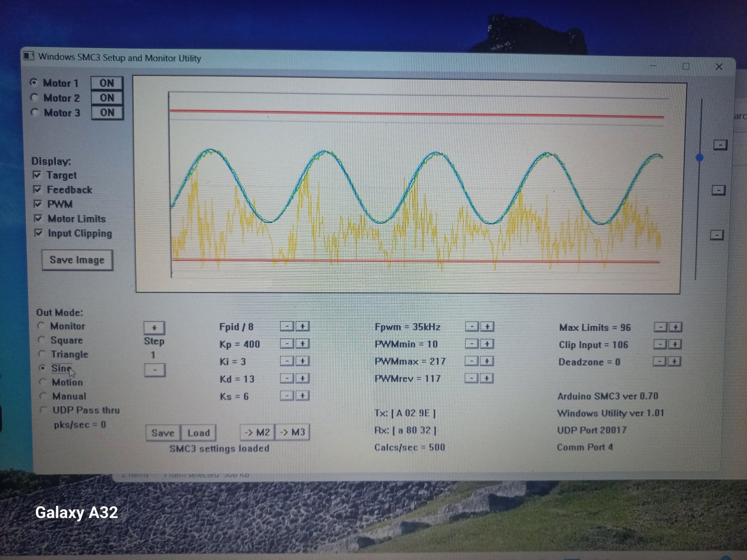Increase Deadzone with plus button

point(674,361)
